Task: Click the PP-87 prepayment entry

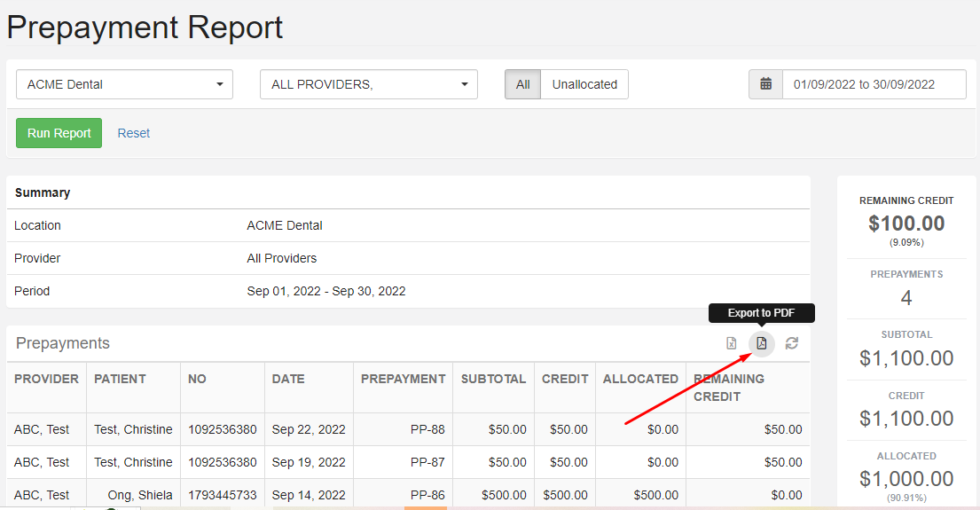Action: coord(427,462)
